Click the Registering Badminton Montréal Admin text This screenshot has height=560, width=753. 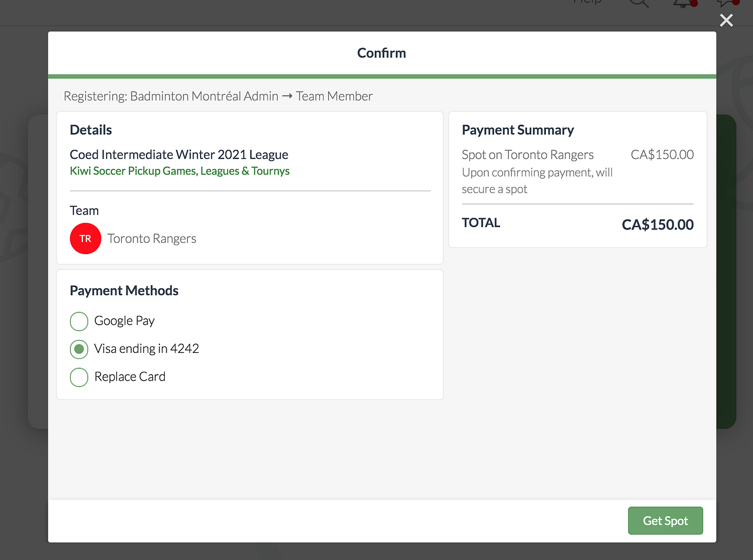(x=218, y=96)
